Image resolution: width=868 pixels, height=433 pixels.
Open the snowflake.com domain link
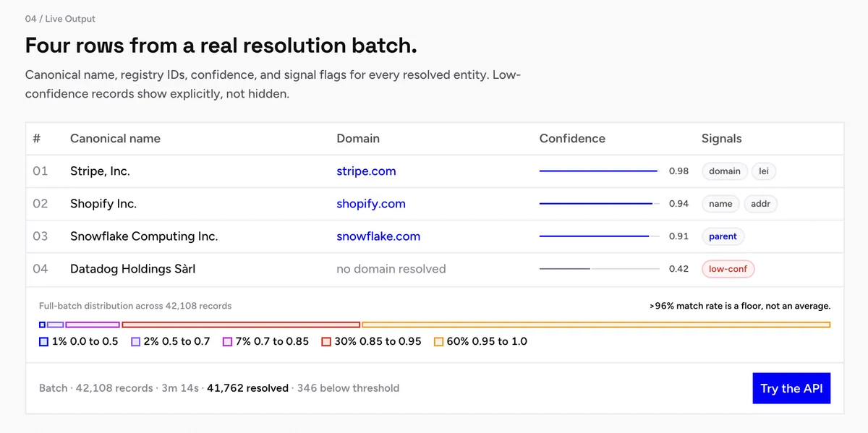pyautogui.click(x=378, y=236)
